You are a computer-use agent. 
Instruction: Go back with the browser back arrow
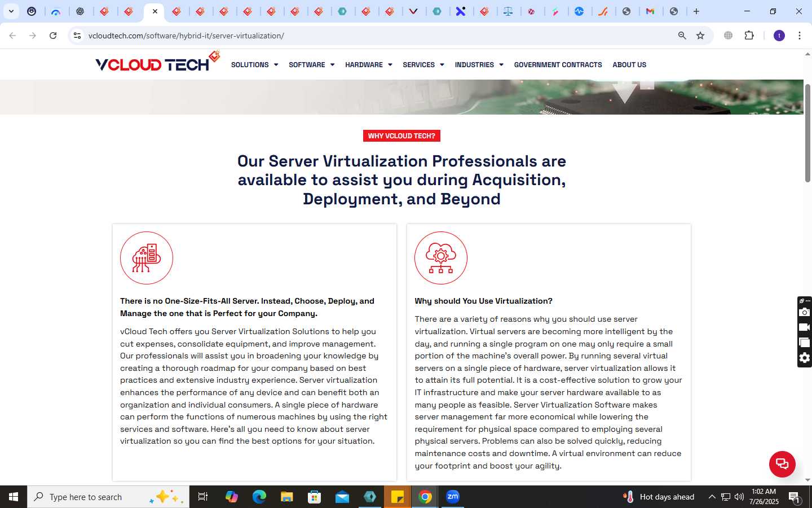12,36
